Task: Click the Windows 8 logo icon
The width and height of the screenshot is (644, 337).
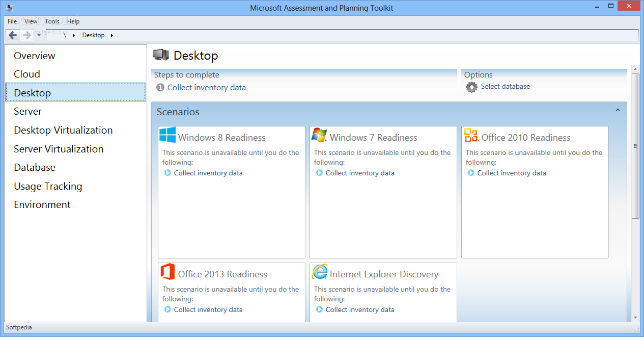Action: pos(167,135)
